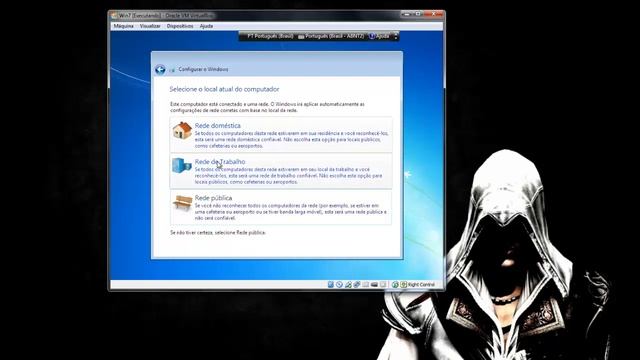Click the 'Selecione o local atual do computador' heading
Screen dimensions: 640x360
[x=224, y=89]
